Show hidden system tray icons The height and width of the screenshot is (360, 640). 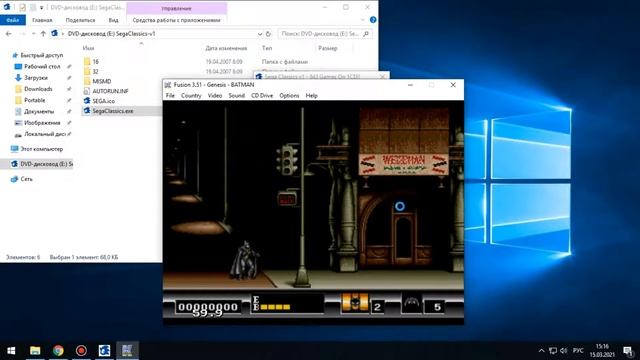click(542, 351)
